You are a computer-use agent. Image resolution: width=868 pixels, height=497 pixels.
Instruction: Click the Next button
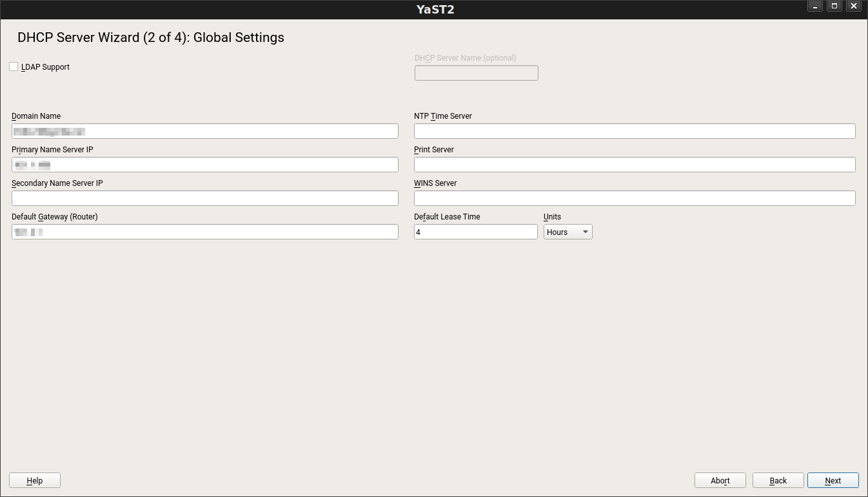(x=833, y=480)
